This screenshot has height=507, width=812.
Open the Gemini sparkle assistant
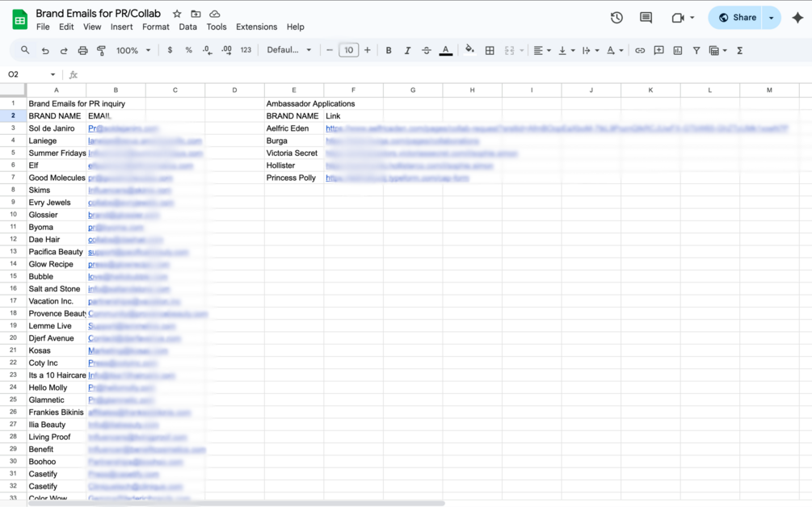click(x=797, y=18)
